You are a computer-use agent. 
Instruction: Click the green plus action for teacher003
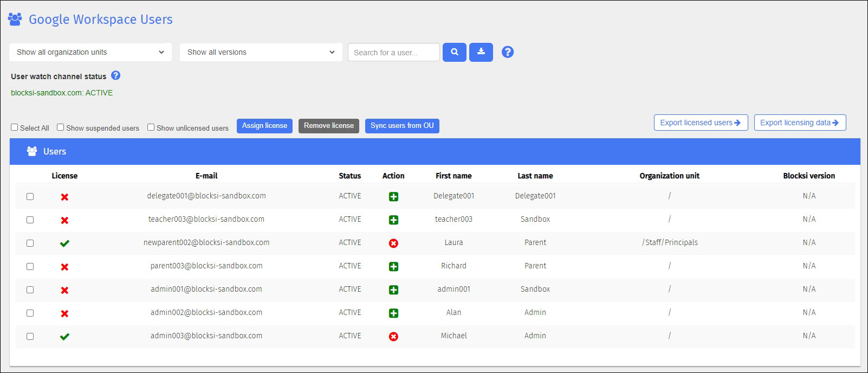tap(394, 220)
